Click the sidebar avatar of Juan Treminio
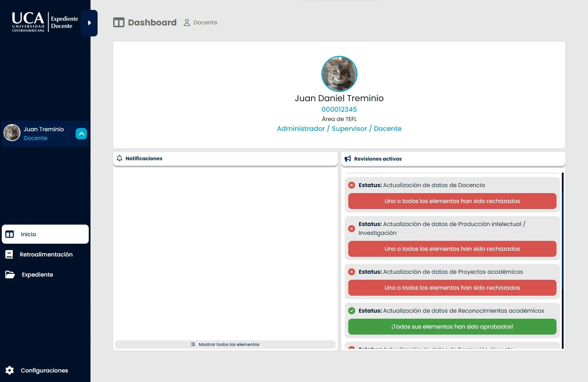 (x=12, y=133)
